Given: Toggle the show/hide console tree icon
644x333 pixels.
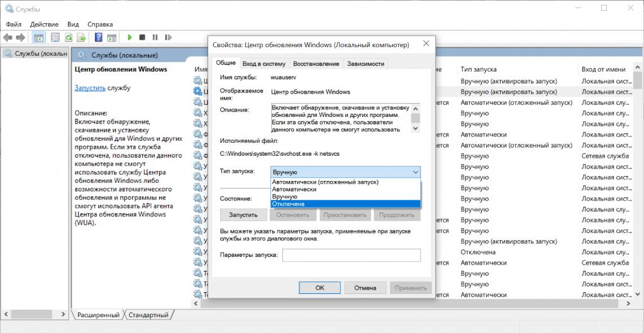Looking at the screenshot, I should coord(38,38).
